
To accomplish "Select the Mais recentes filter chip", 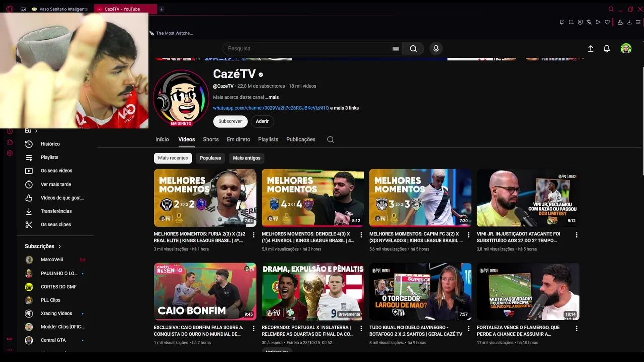I will (173, 158).
